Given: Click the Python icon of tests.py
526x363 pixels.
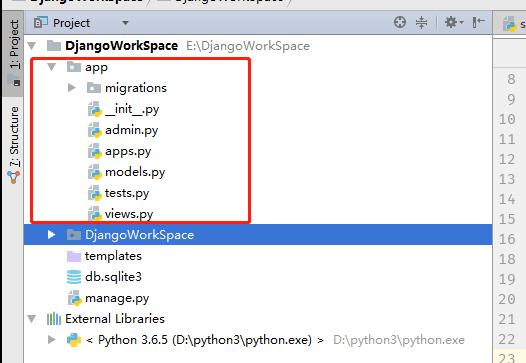Looking at the screenshot, I should (95, 193).
